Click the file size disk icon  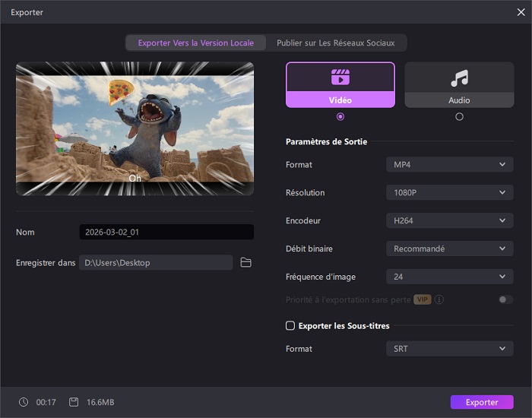coord(74,402)
